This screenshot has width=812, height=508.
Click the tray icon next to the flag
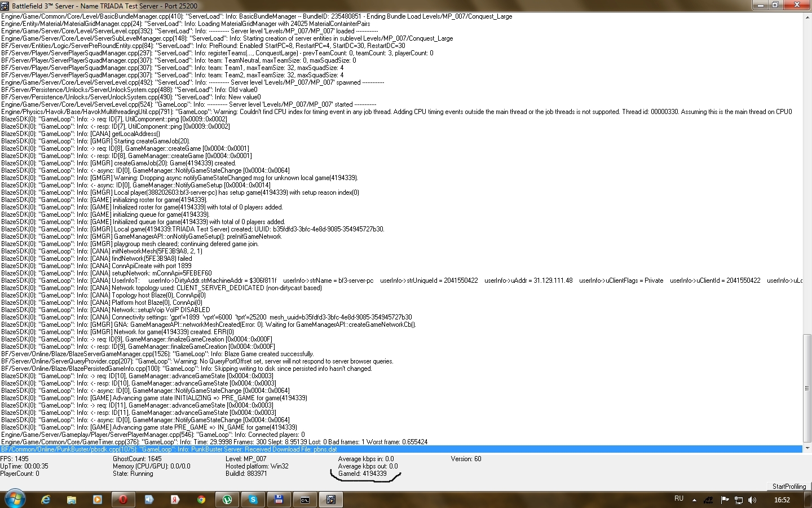click(709, 500)
